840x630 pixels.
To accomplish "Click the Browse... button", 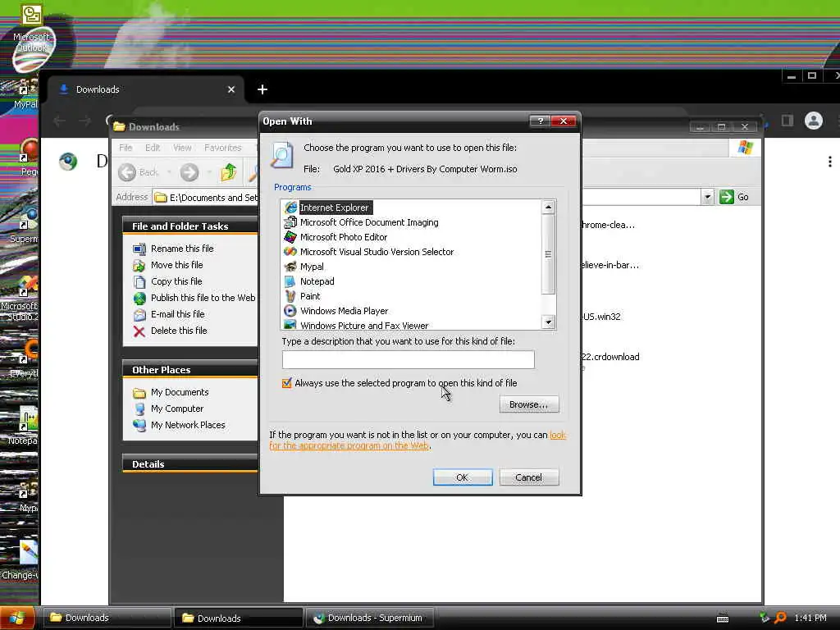I will pos(529,404).
